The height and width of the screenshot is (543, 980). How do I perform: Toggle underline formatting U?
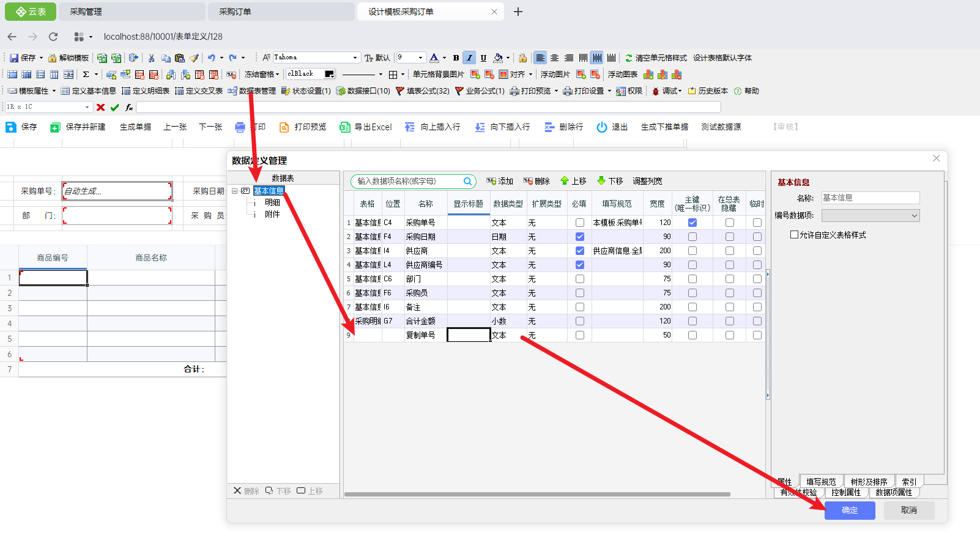point(483,57)
